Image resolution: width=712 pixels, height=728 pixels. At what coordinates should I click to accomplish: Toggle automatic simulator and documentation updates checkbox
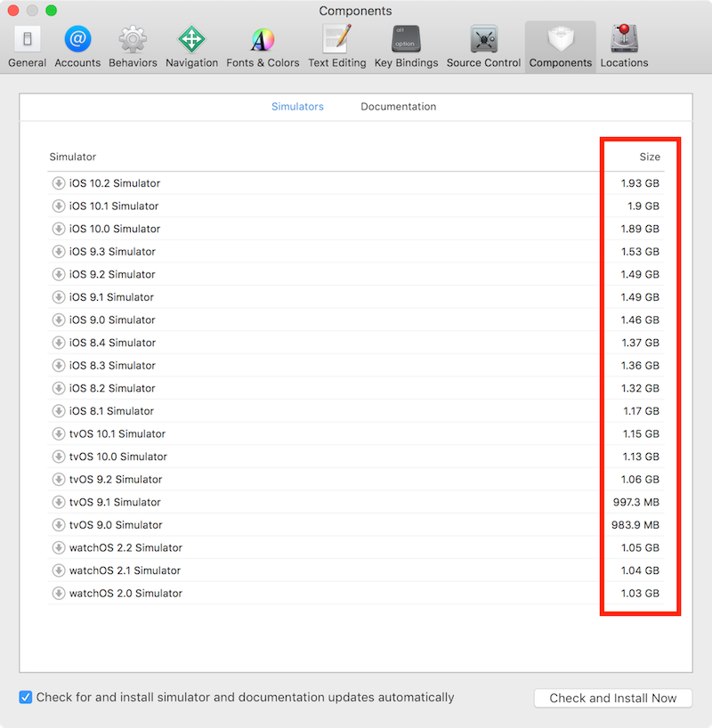point(26,697)
